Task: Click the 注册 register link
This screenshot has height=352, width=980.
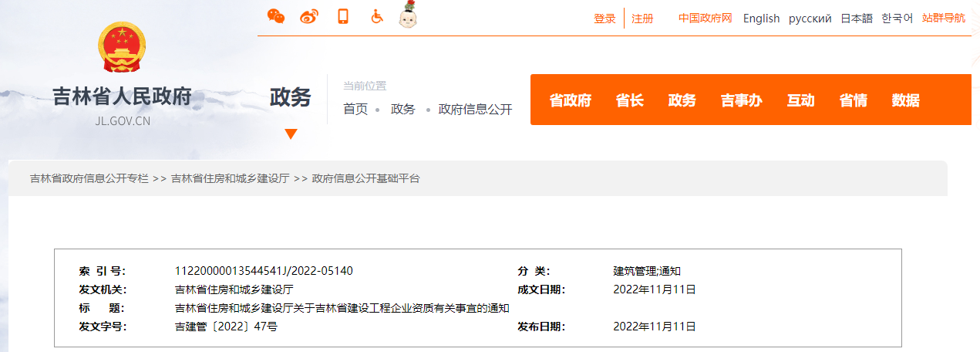Action: point(642,19)
